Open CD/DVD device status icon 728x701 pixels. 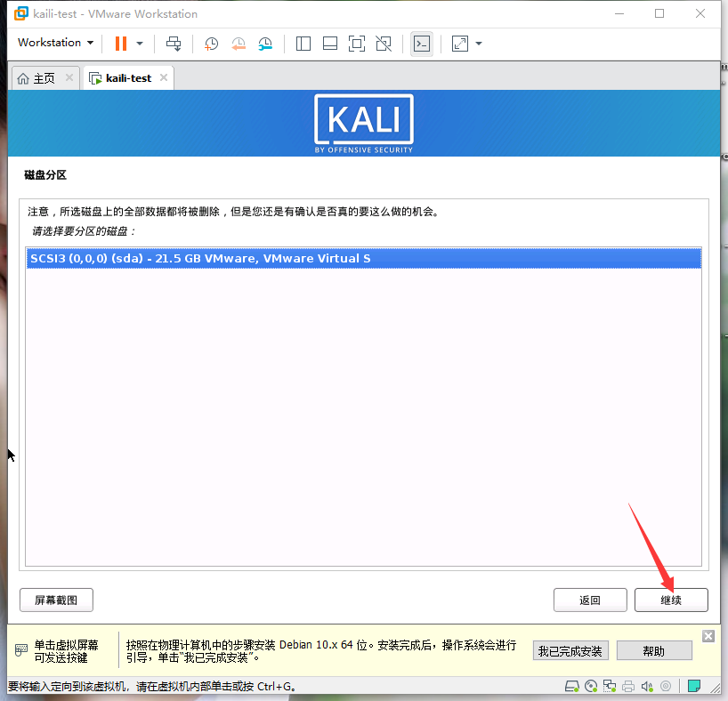[591, 686]
